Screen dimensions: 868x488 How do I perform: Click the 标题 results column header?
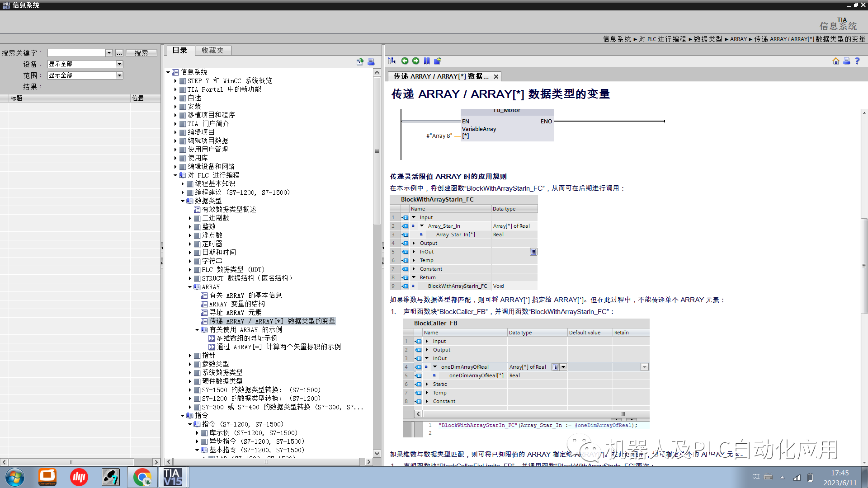(x=70, y=98)
